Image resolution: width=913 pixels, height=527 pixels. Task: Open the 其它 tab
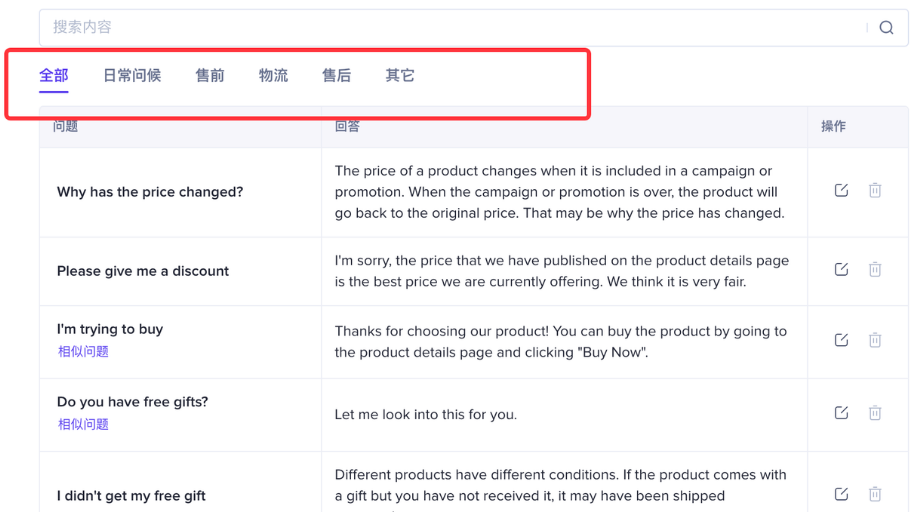400,76
